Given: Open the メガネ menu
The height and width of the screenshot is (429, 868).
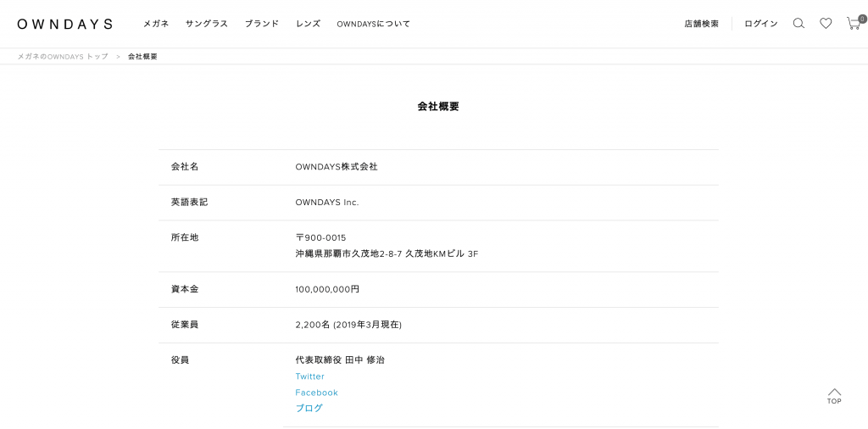Looking at the screenshot, I should pos(156,24).
